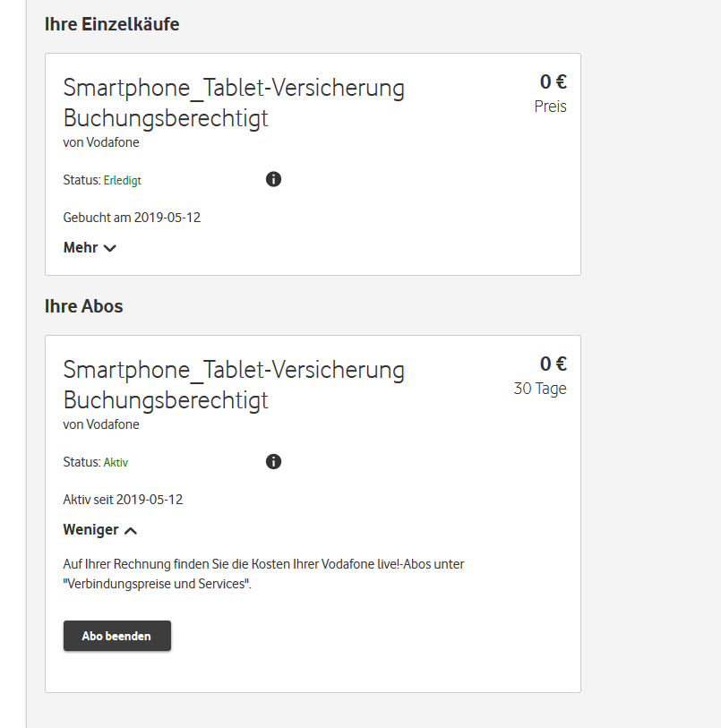
Task: Select the Versicherung title under Ihre Einzelkäufe
Action: (x=233, y=103)
